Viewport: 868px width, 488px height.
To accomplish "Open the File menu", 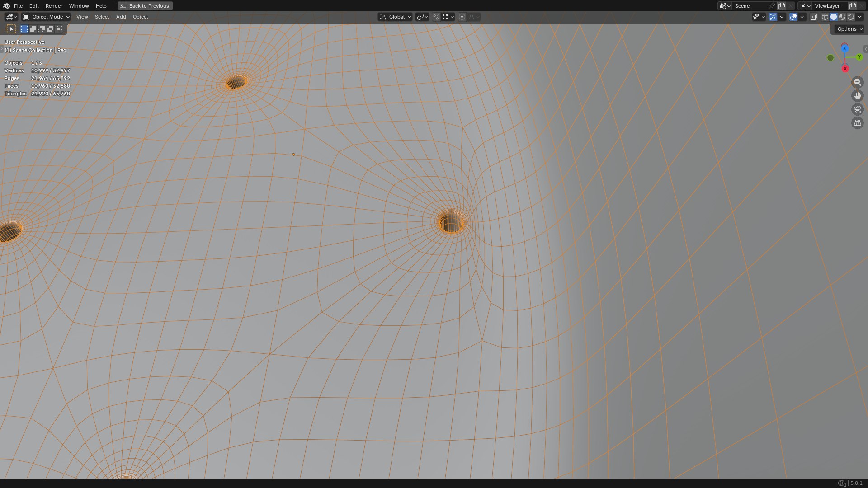I will (18, 6).
